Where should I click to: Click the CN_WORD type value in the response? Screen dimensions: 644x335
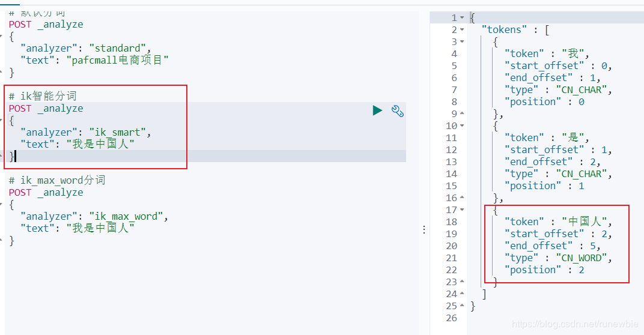tap(582, 258)
